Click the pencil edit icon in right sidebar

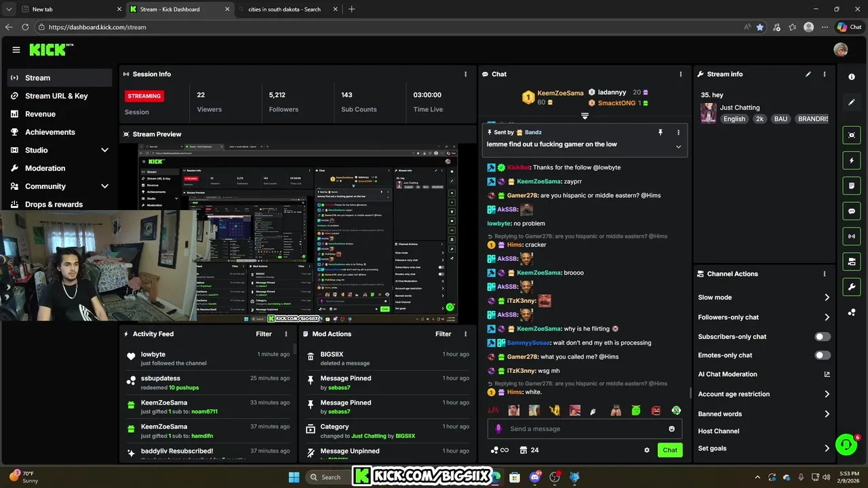click(x=852, y=102)
